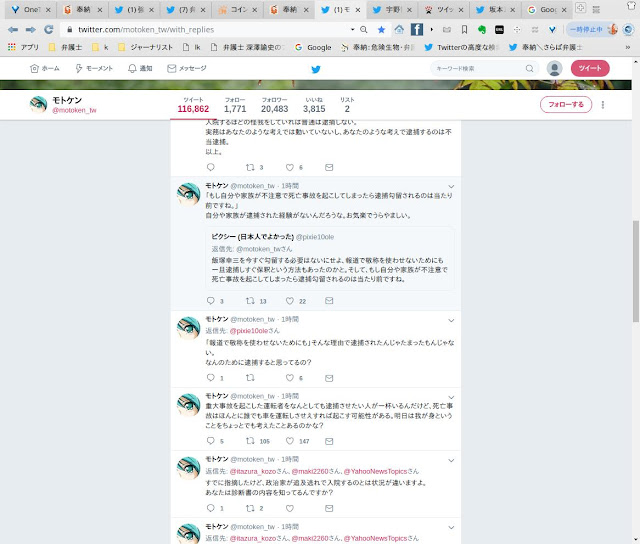Click the モトケン profile avatar in header
Viewport: 640px width, 544px height.
point(38,104)
